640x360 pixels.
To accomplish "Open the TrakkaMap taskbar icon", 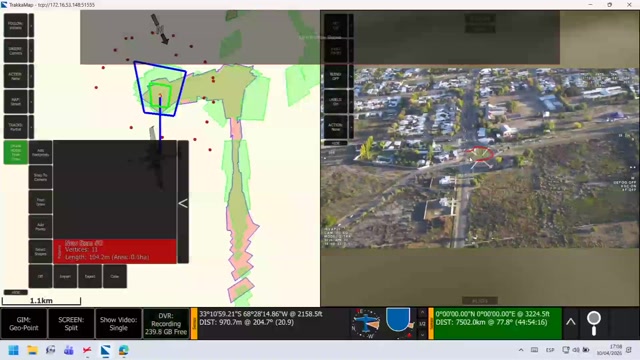I will 105,350.
